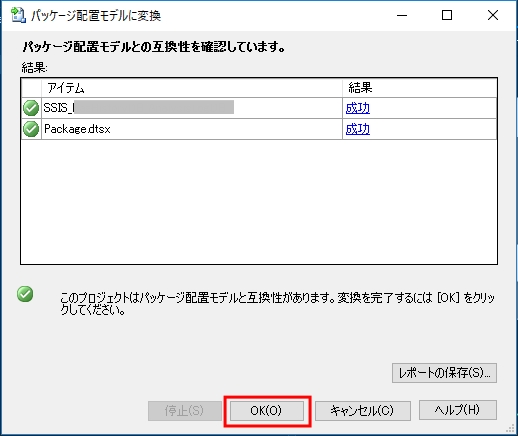The height and width of the screenshot is (436, 518).
Task: Open 成功 link in SSIS_ row
Action: coord(358,108)
